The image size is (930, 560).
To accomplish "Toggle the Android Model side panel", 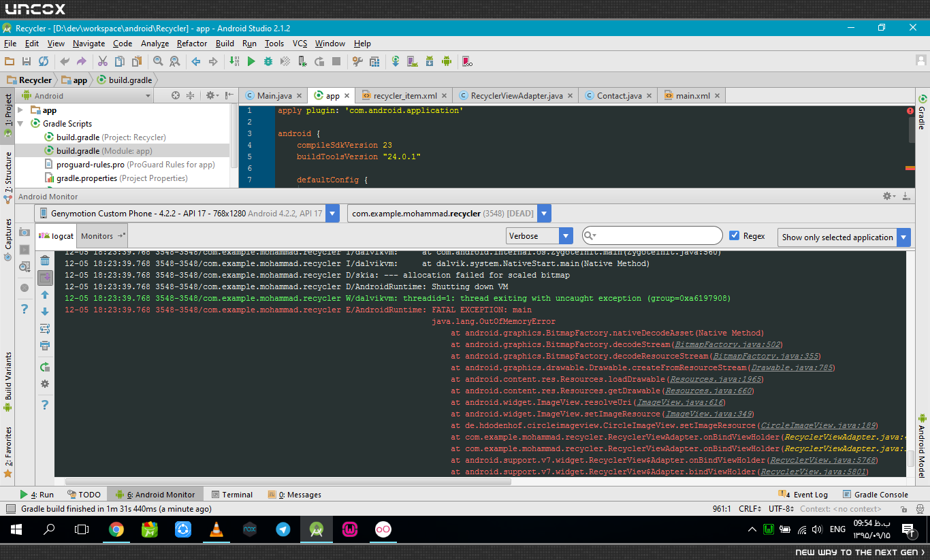I will tap(922, 445).
